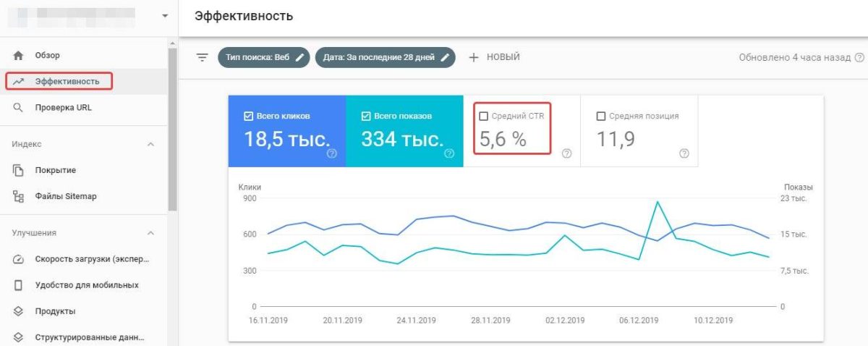The width and height of the screenshot is (868, 346).
Task: Click the 11,9 average position value
Action: click(x=616, y=139)
